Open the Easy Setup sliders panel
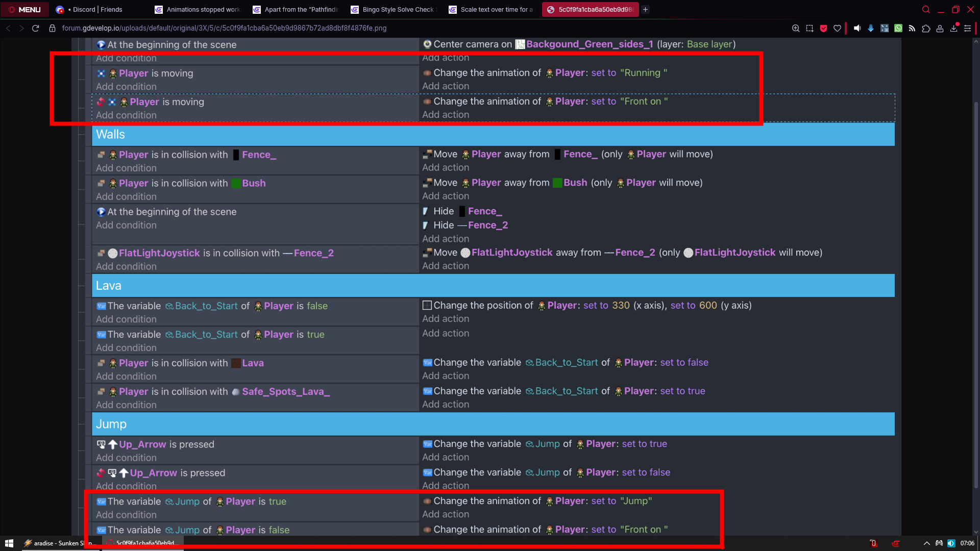 click(x=968, y=28)
